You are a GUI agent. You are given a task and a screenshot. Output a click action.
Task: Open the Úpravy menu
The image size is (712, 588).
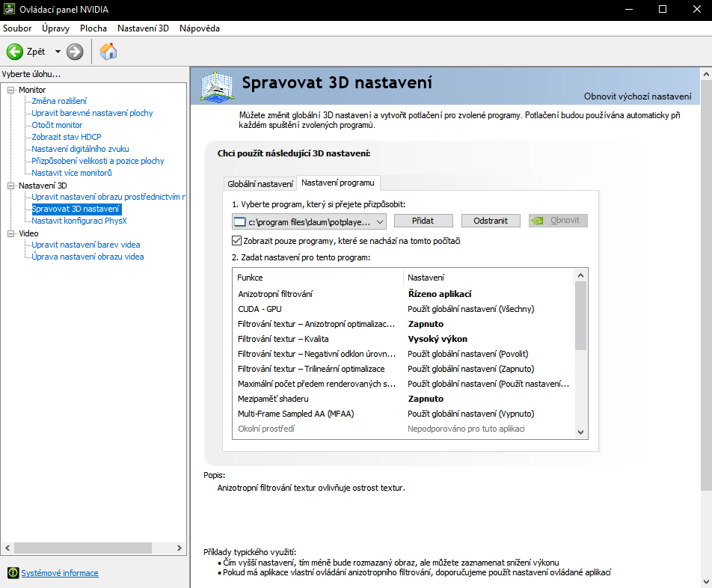[56, 28]
